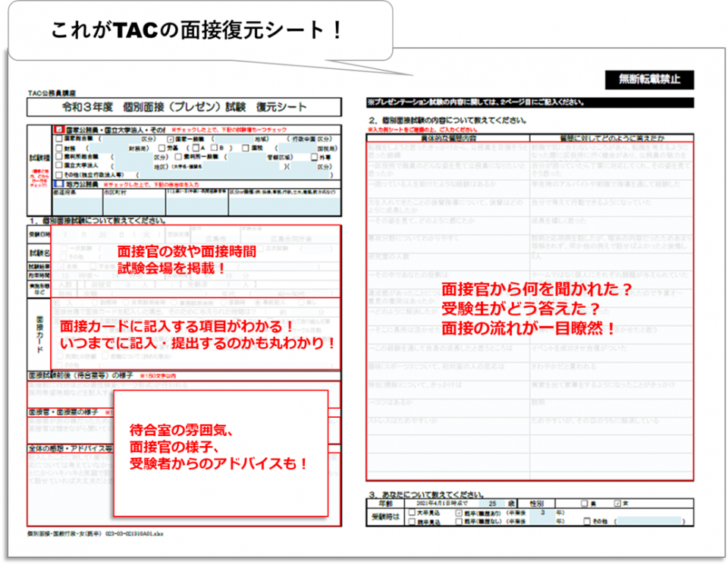Screen dimensions: 728x565
Task: Select the 国立大学法人 checkbox
Action: click(59, 165)
